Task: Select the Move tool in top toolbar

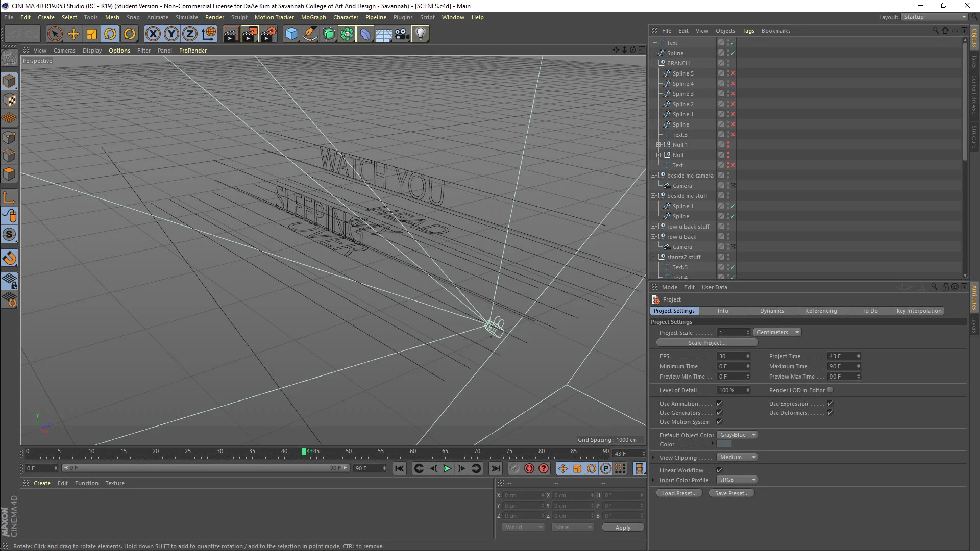Action: pos(73,34)
